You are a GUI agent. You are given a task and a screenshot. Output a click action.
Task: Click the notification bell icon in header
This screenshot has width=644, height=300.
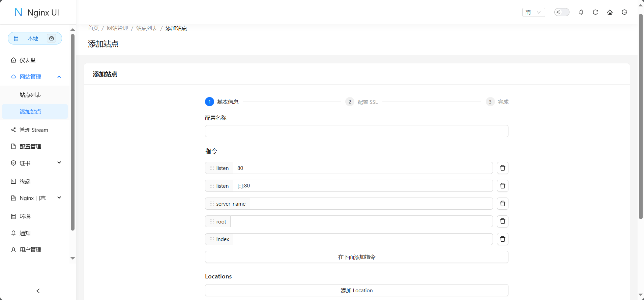tap(581, 12)
